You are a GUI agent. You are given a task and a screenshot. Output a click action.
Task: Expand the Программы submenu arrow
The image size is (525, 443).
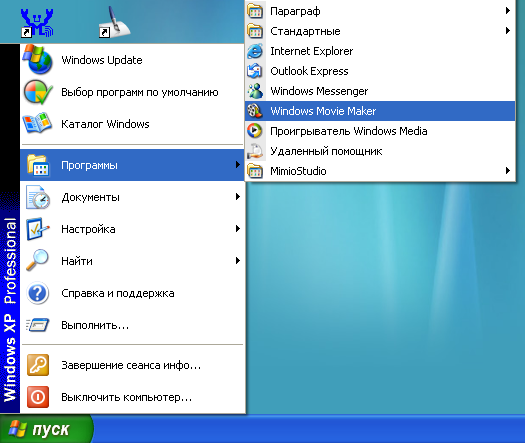237,164
